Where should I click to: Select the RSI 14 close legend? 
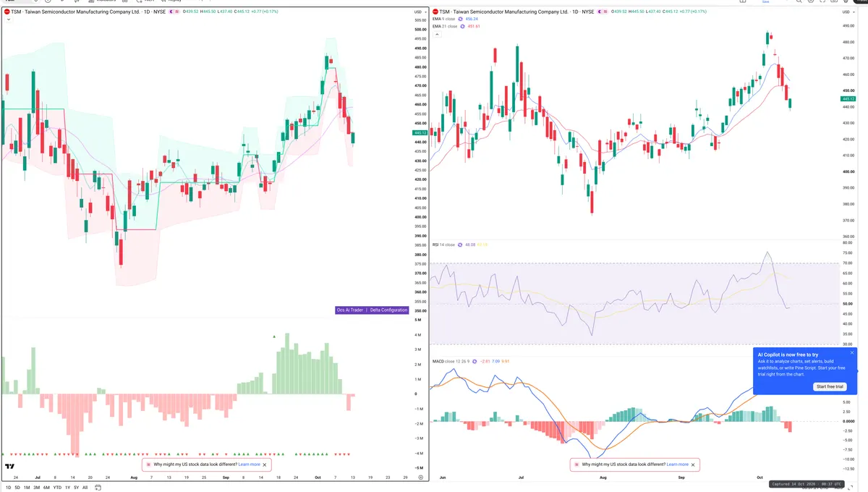point(444,245)
